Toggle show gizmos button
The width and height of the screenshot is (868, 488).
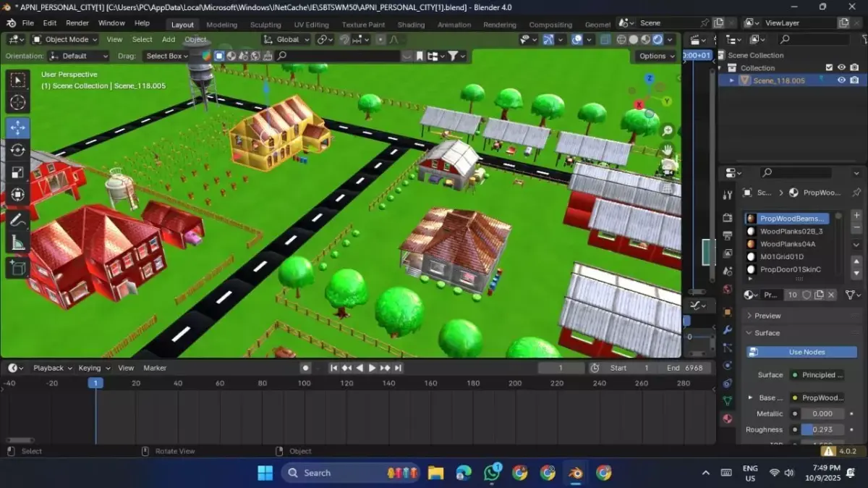tap(548, 40)
